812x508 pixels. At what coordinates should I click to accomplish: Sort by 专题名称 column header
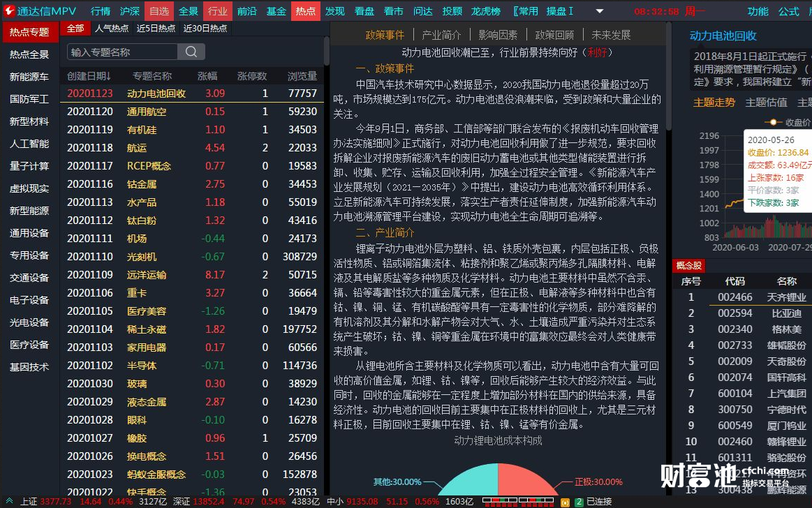(x=152, y=76)
